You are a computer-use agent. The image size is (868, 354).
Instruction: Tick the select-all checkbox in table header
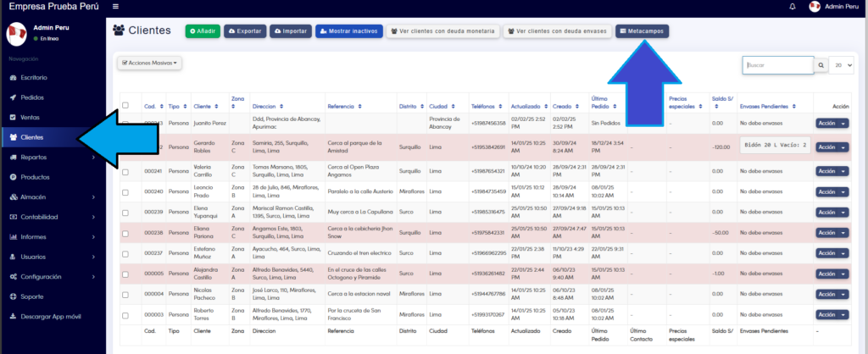point(125,105)
